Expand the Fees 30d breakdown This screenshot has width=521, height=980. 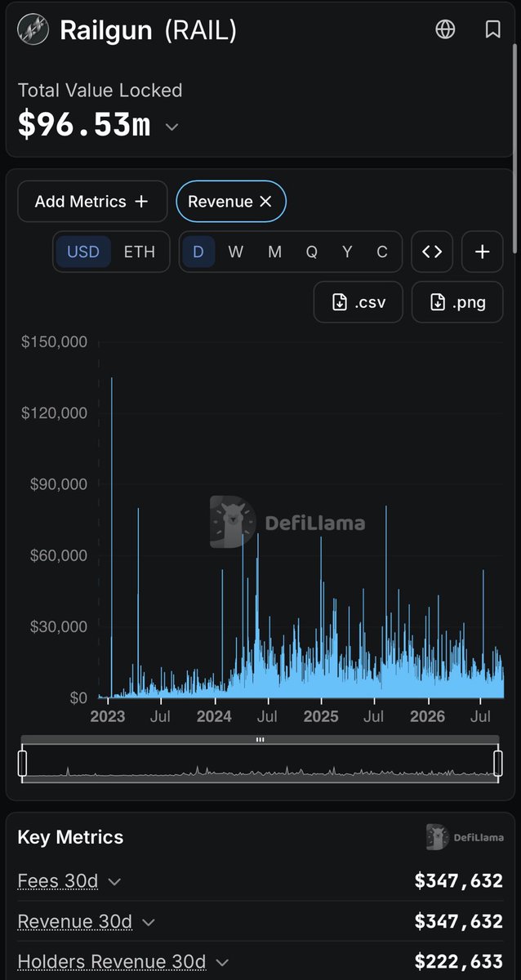tap(114, 881)
